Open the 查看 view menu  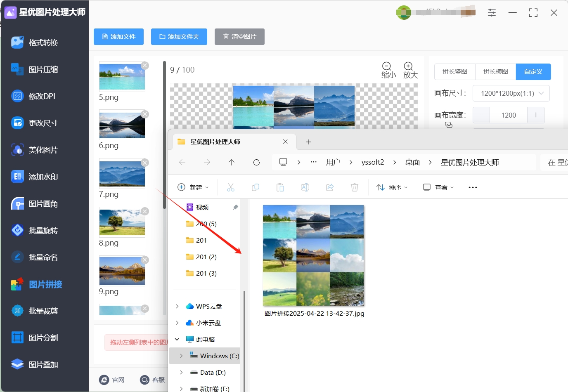pyautogui.click(x=438, y=187)
